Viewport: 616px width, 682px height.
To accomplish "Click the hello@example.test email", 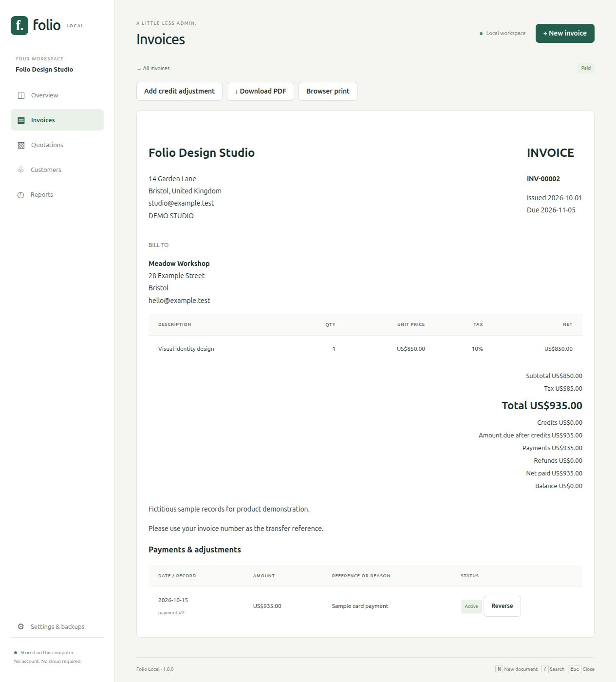I will 179,301.
